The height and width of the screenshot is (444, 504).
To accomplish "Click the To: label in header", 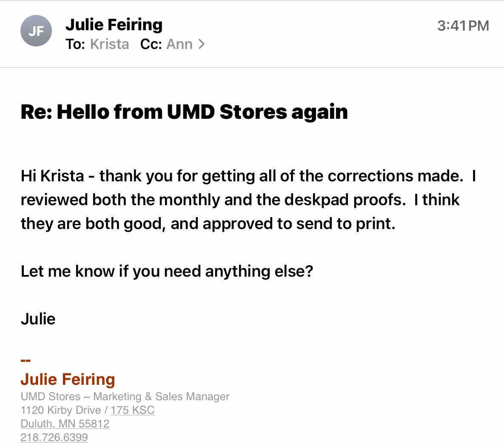I will coord(76,44).
